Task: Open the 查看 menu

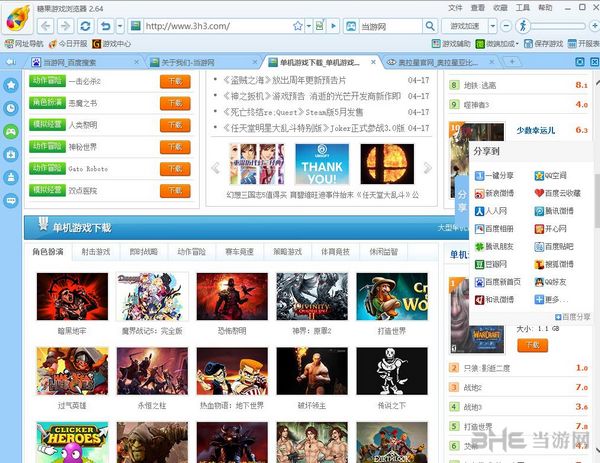Action: click(x=478, y=8)
